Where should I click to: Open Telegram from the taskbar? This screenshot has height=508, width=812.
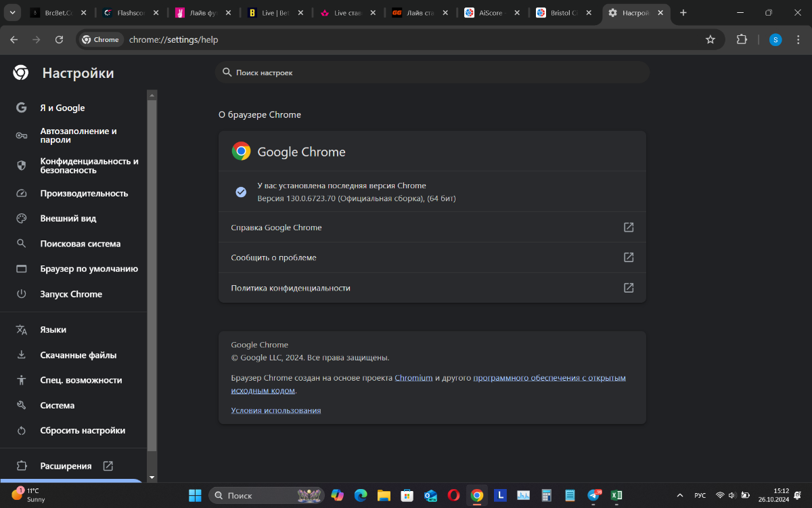[594, 495]
